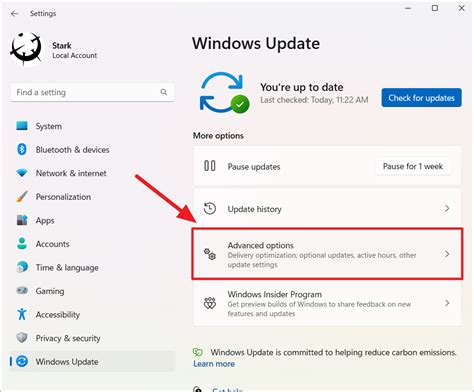Screen dimensions: 474x392
Task: Click the back arrow in Settings header
Action: [x=14, y=14]
